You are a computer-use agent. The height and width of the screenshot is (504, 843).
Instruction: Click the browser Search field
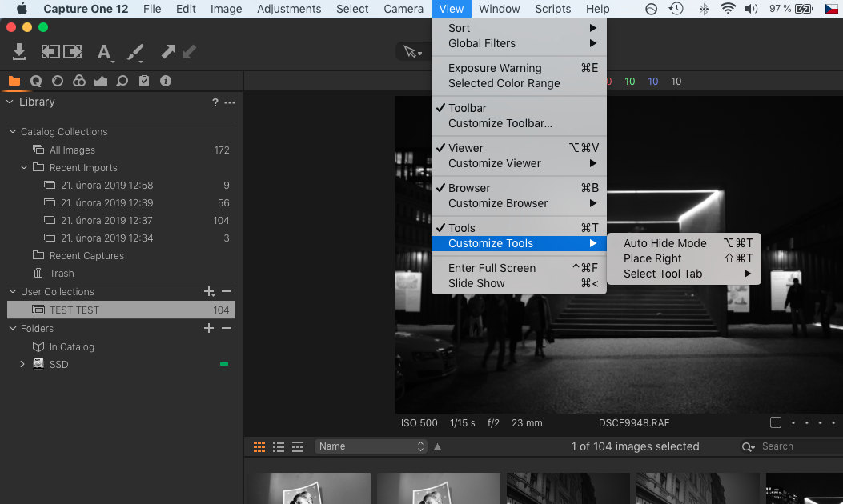click(x=797, y=446)
